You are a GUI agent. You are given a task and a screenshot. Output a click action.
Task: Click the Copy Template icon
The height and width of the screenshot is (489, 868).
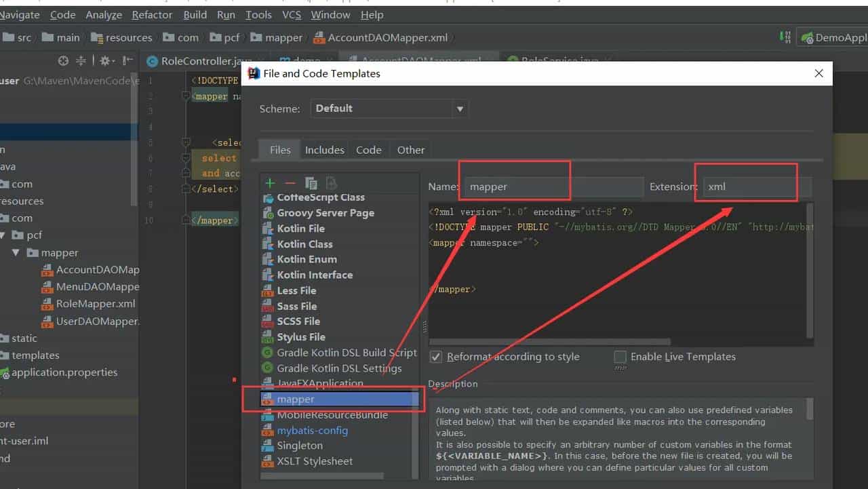tap(311, 183)
